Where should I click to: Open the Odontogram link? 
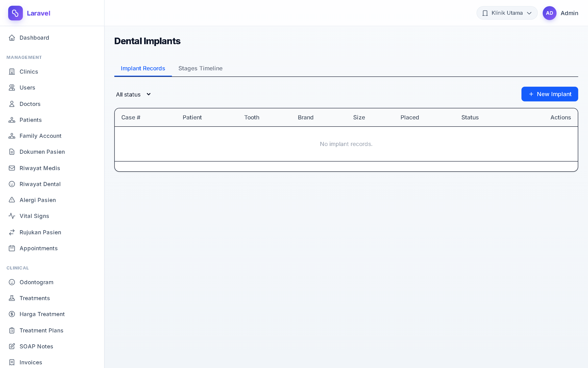[52, 282]
